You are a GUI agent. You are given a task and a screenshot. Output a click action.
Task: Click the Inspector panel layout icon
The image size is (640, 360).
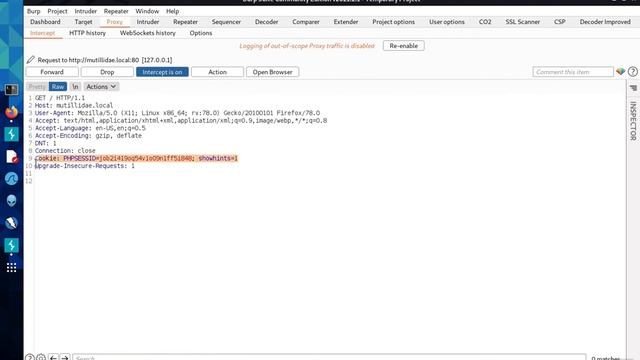[633, 88]
